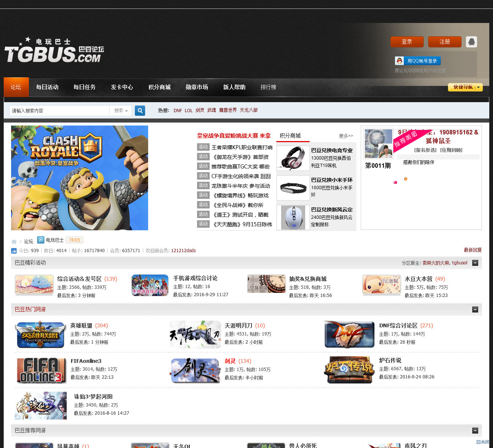This screenshot has height=448, width=493.
Task: Click the 电玩巴士 group icon in breadcrumb
Action: 41,240
